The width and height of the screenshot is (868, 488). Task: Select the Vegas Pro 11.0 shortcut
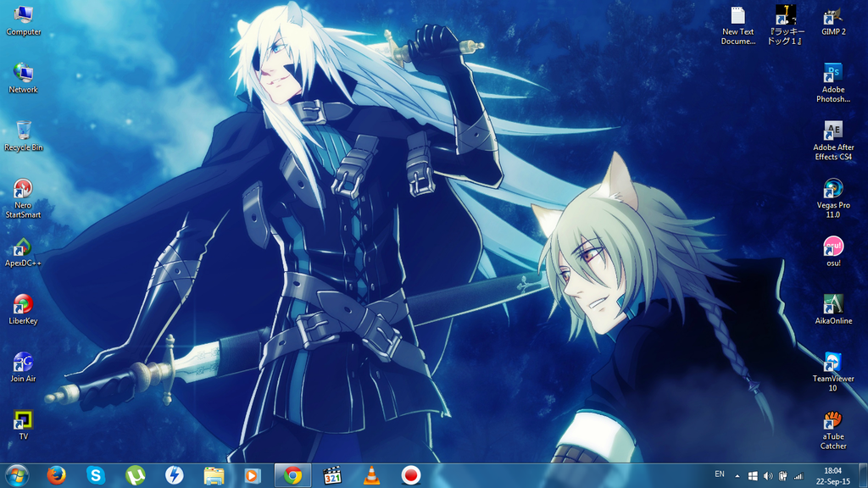coord(833,189)
